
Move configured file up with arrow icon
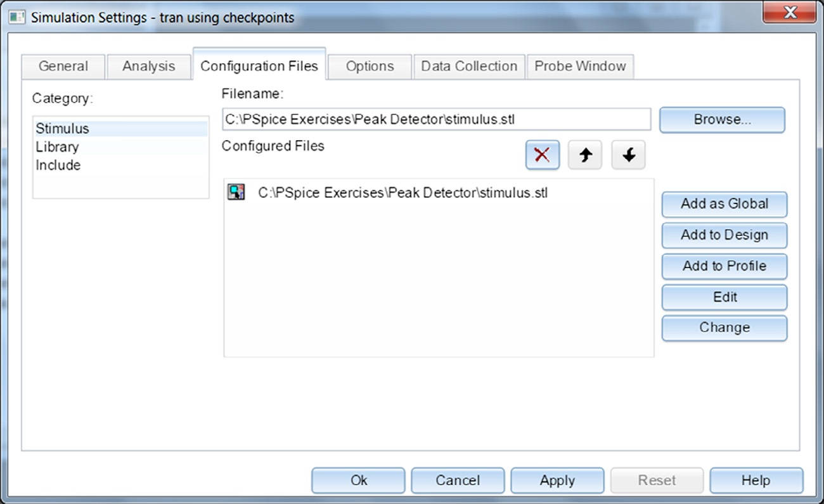584,155
